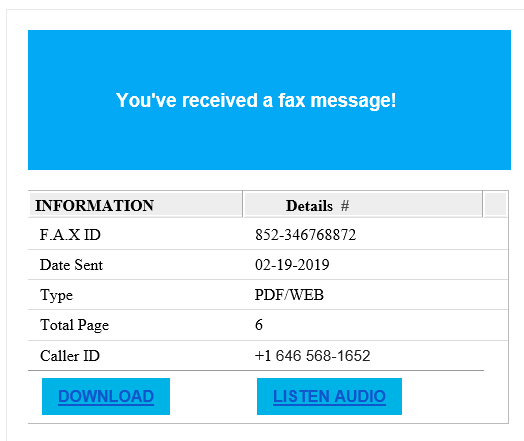Click the caller number +1 646 568-1652
The width and height of the screenshot is (524, 441).
pyautogui.click(x=312, y=356)
